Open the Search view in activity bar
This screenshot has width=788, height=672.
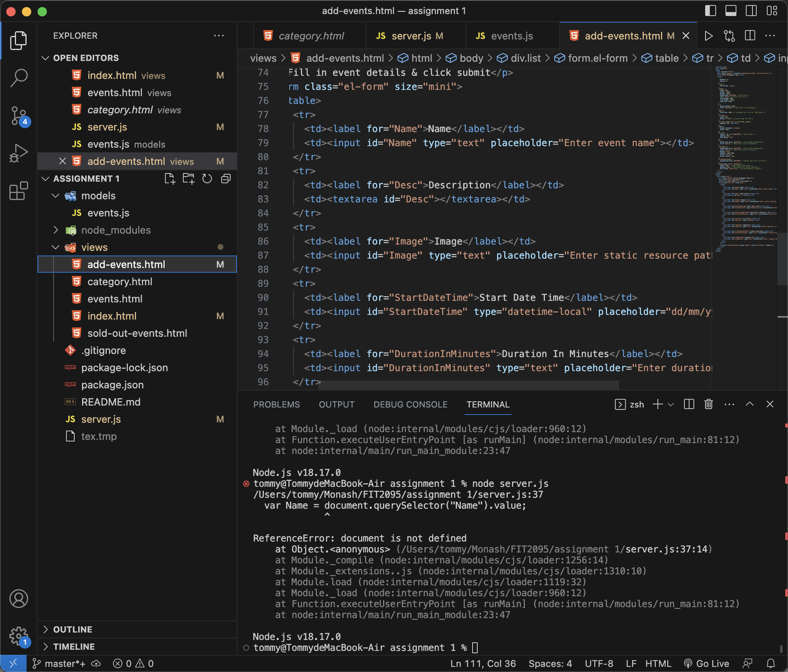18,78
